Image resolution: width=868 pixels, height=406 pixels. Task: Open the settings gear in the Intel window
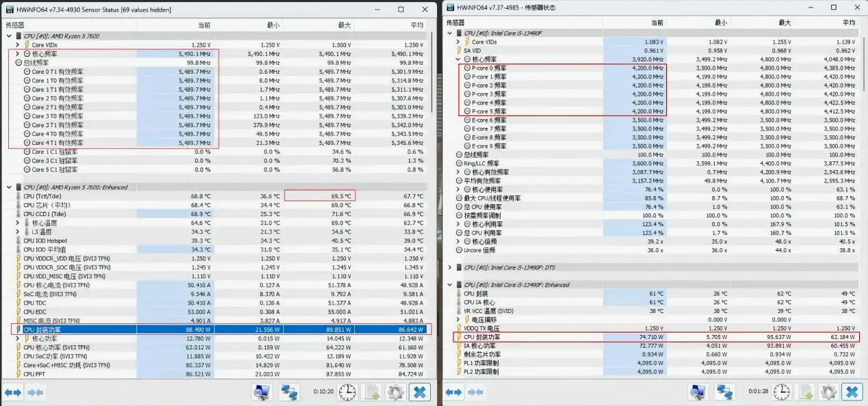pos(829,392)
